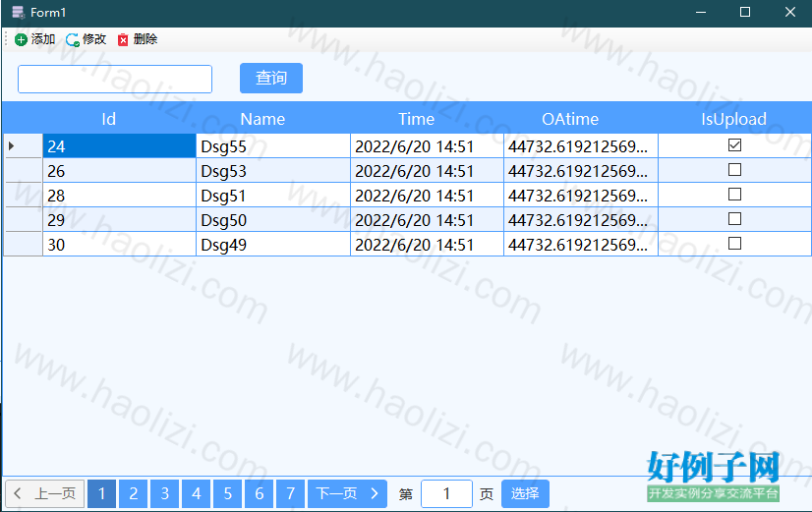Click the IsUpload column header
The image size is (812, 512).
tap(733, 119)
